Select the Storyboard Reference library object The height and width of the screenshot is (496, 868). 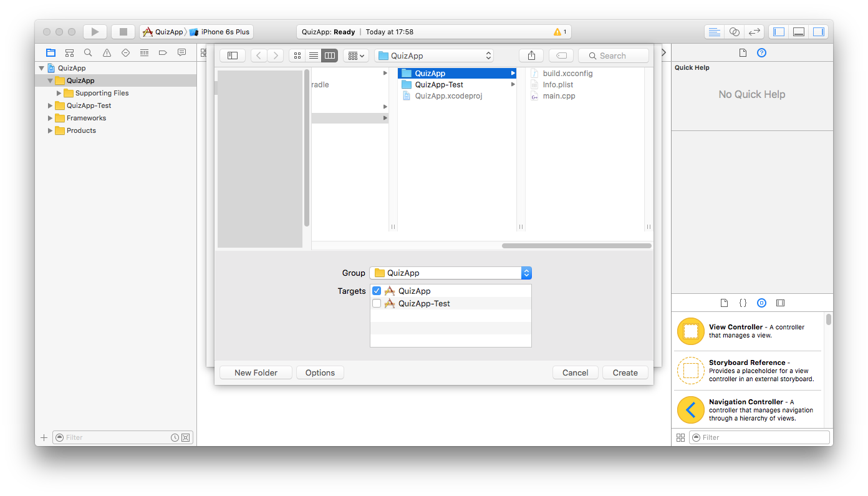point(749,371)
